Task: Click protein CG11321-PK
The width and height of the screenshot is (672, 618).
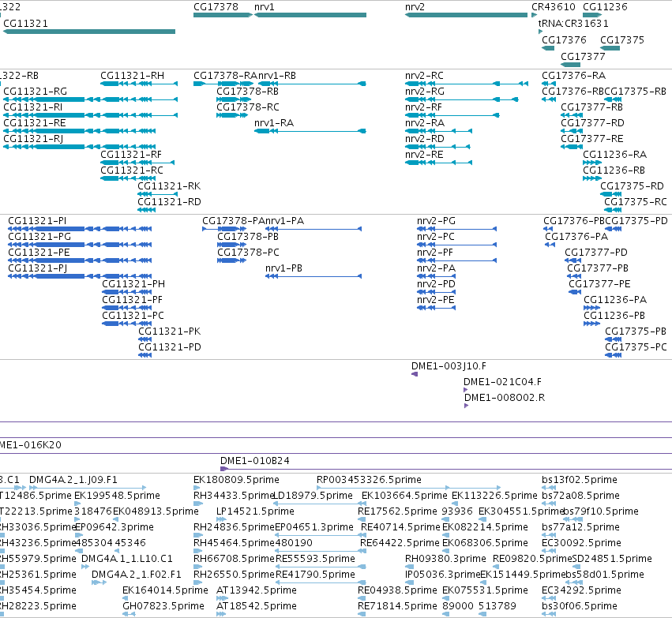Action: tap(169, 331)
